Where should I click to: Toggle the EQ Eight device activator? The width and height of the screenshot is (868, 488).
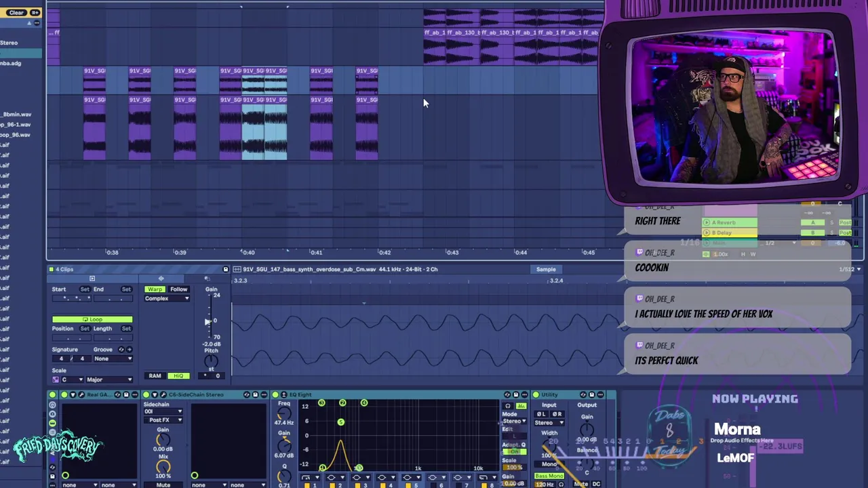(x=275, y=394)
